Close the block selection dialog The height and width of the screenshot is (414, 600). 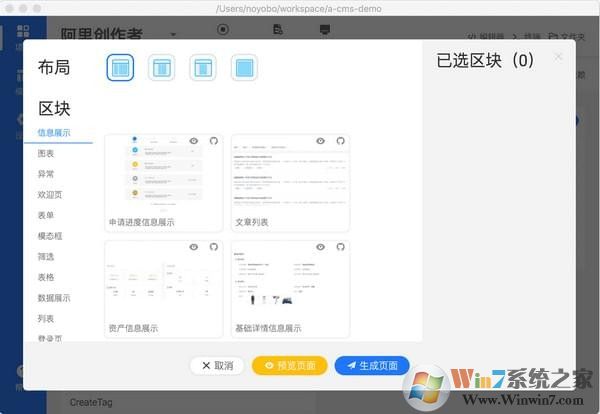tap(558, 57)
